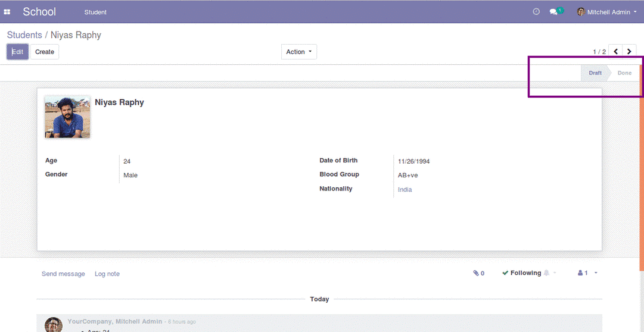Go to next record arrow
Viewport: 644px width, 332px height.
[629, 51]
